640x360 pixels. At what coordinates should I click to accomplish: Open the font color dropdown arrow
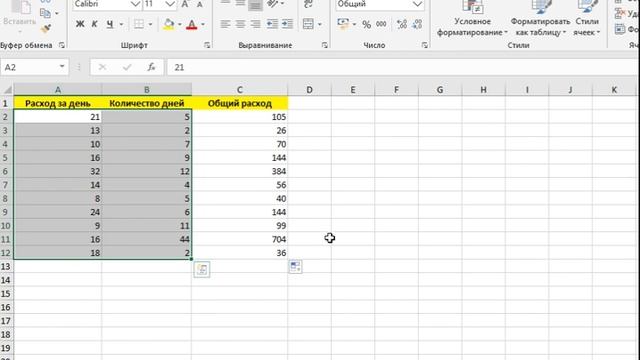pyautogui.click(x=203, y=24)
